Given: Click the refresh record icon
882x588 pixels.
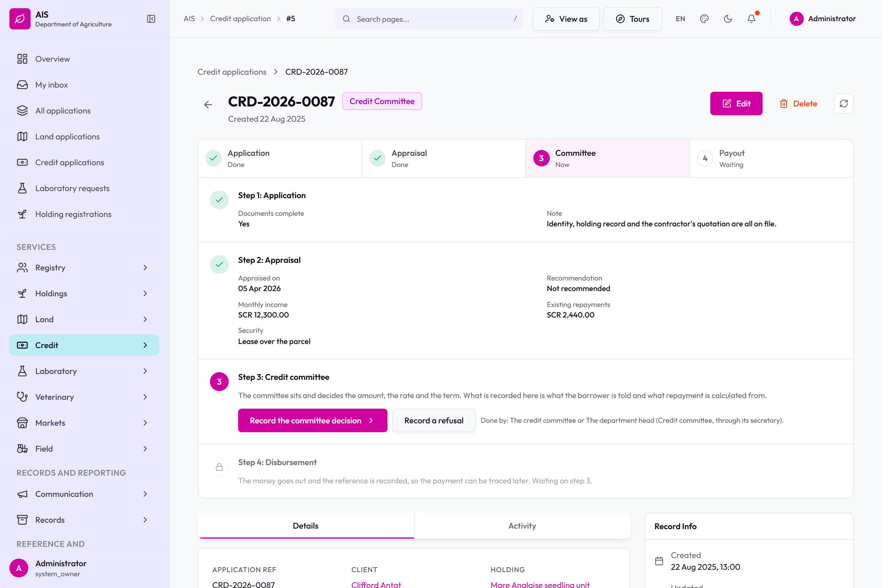Looking at the screenshot, I should coord(844,103).
